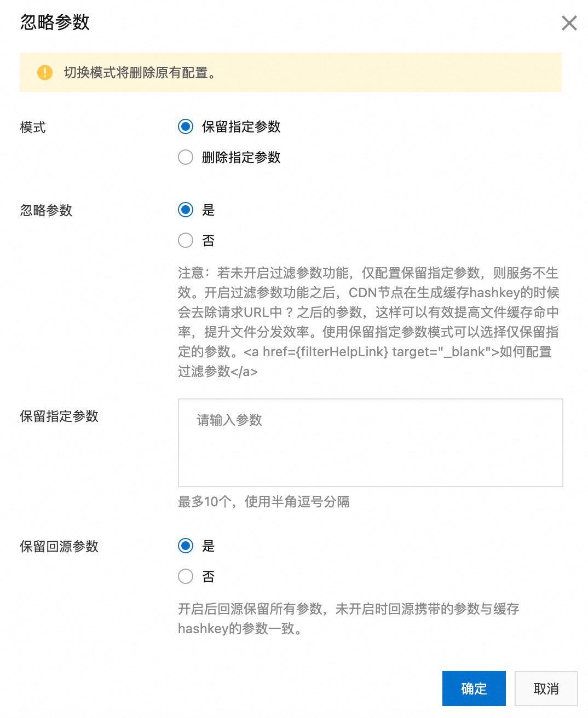
Task: Click the 忽略参数 dialog title
Action: (x=55, y=22)
